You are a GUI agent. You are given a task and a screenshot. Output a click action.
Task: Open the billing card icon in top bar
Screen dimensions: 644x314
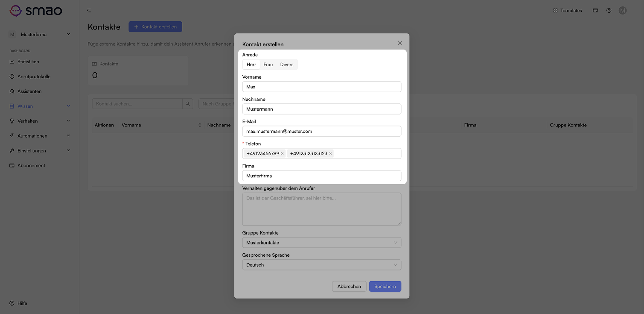tap(595, 11)
